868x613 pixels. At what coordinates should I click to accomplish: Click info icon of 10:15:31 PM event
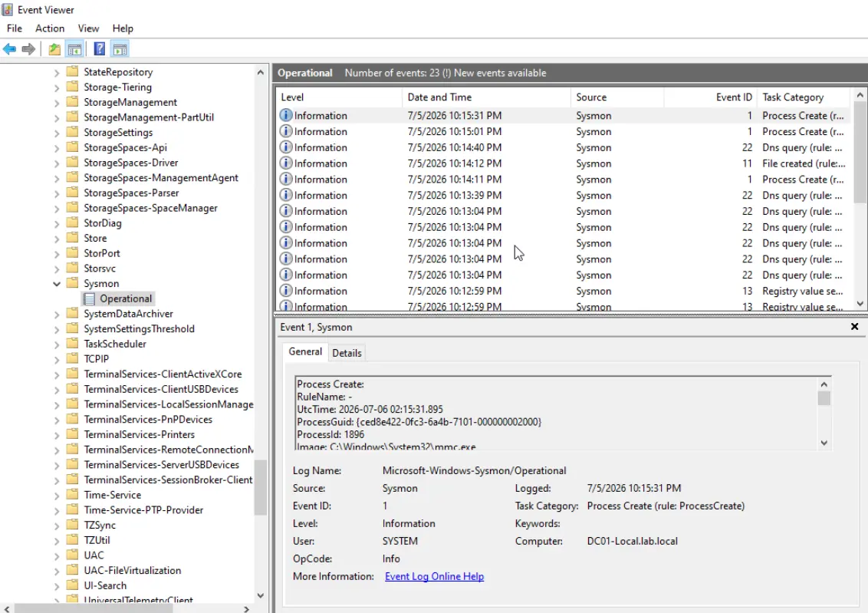coord(286,115)
